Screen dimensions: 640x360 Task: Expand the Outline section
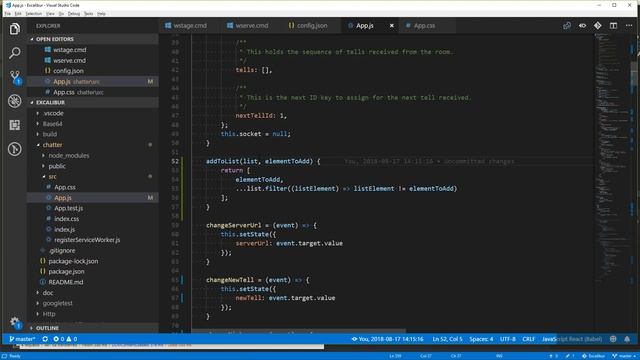pos(93,328)
